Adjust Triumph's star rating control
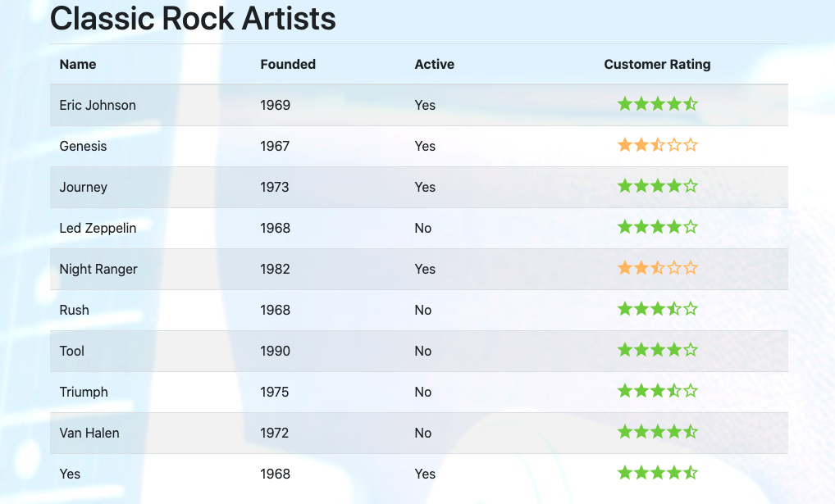Screen dimensions: 835x504 tap(659, 391)
